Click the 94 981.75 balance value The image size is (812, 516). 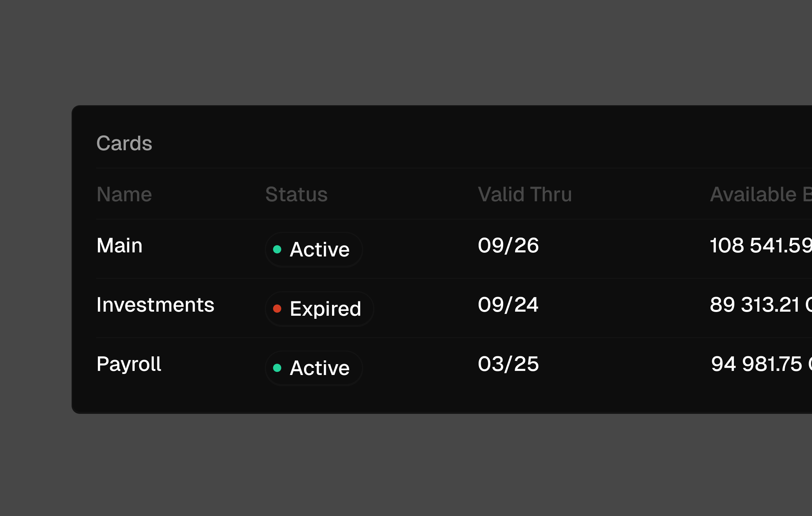click(756, 364)
